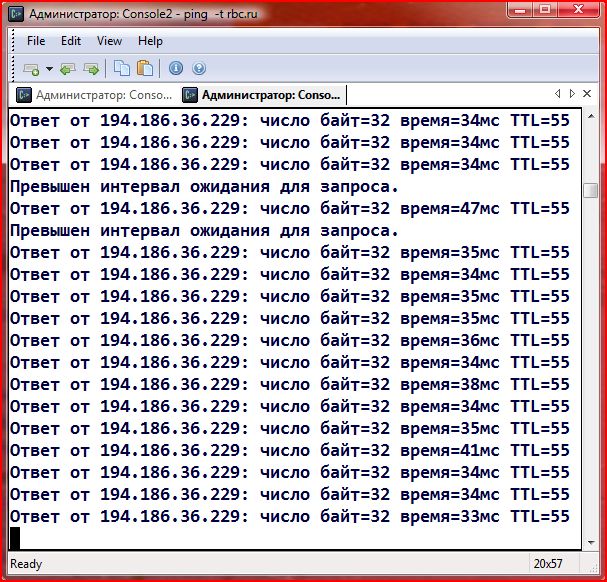
Task: Click tab-scroll right triangle arrow
Action: [x=572, y=93]
